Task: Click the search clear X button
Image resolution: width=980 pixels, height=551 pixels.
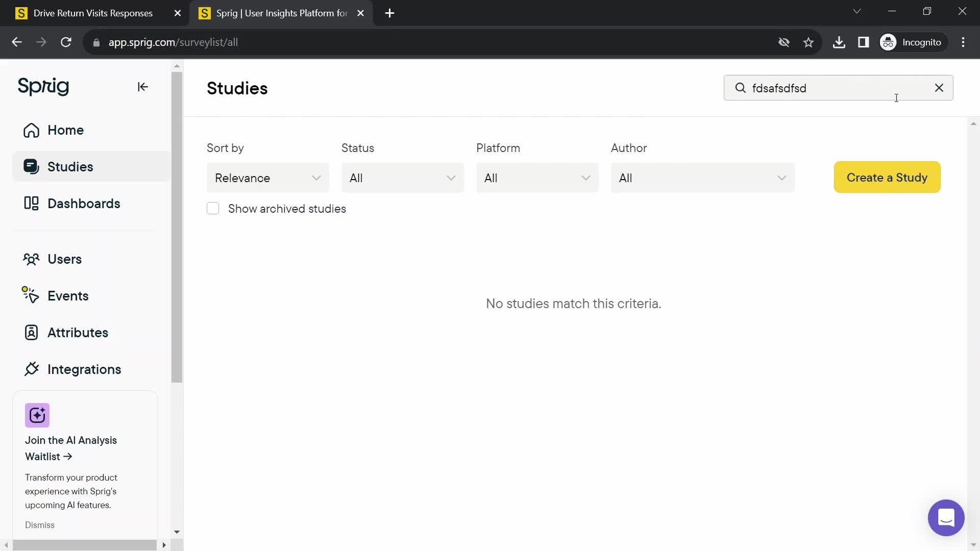Action: click(x=940, y=88)
